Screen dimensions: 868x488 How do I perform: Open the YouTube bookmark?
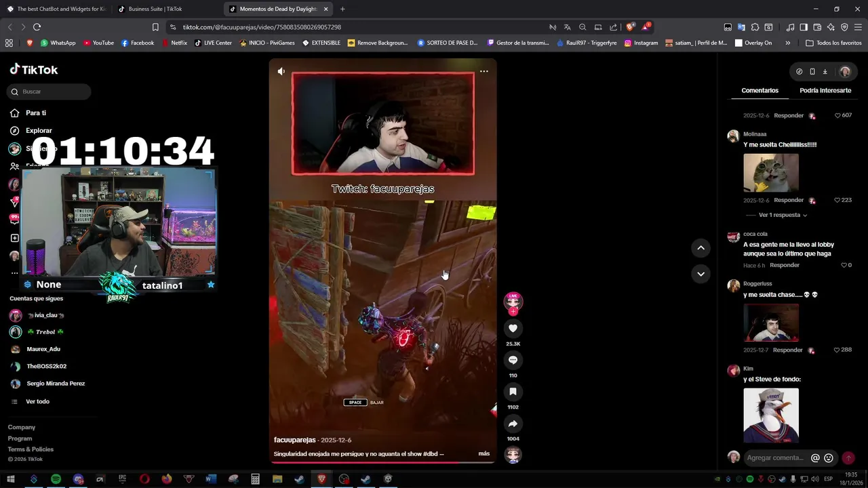tap(98, 43)
